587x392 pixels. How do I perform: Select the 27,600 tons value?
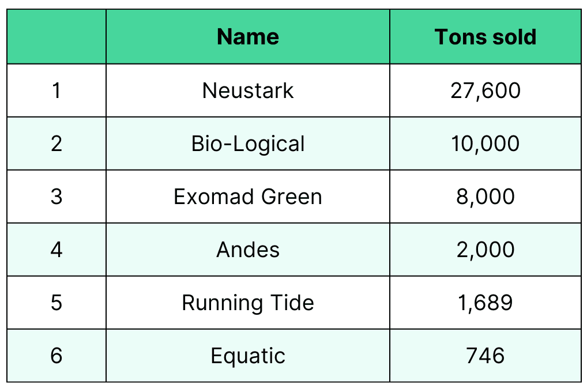click(485, 91)
